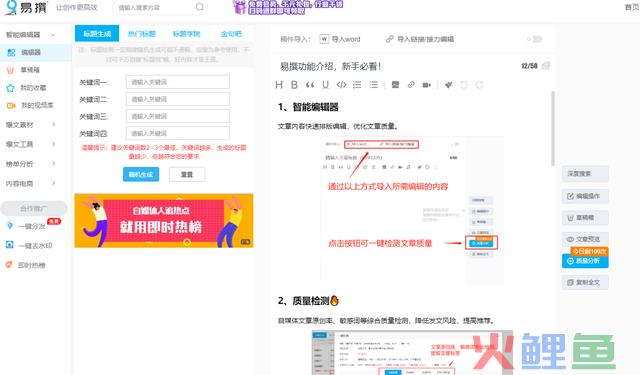Click the first tutorial screenshot in the article
Viewport: 640px width, 375px height.
412,210
